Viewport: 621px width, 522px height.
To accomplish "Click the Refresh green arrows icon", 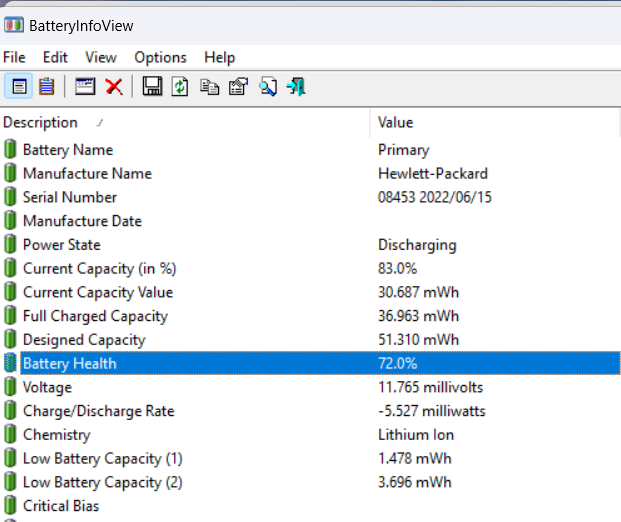I will click(x=180, y=86).
